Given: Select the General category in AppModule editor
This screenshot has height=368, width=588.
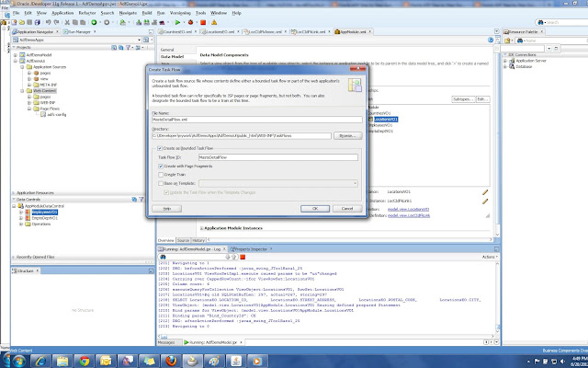Looking at the screenshot, I should [x=167, y=50].
